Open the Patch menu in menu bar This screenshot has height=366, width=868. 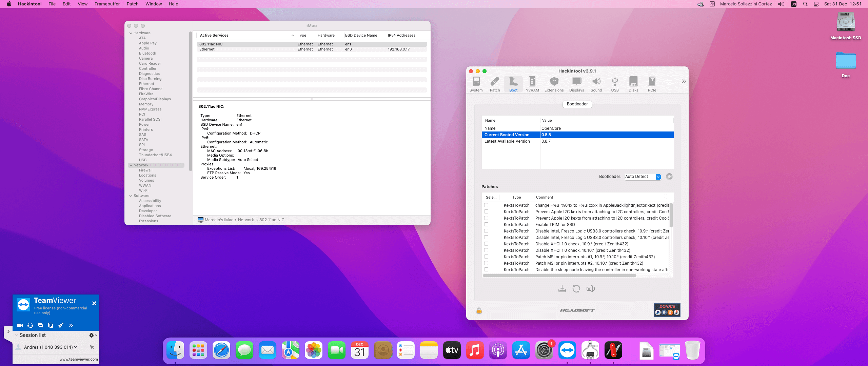132,4
